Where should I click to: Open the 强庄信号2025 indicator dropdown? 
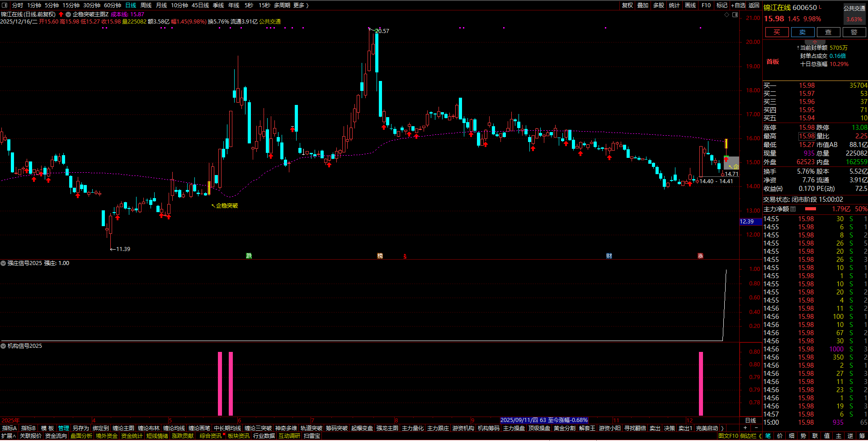3,263
